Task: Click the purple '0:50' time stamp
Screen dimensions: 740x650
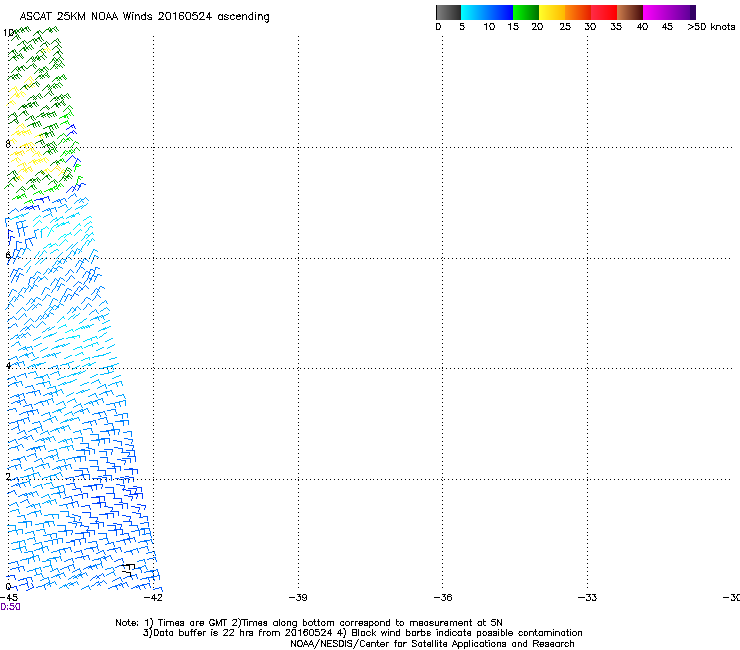Action: click(x=10, y=607)
